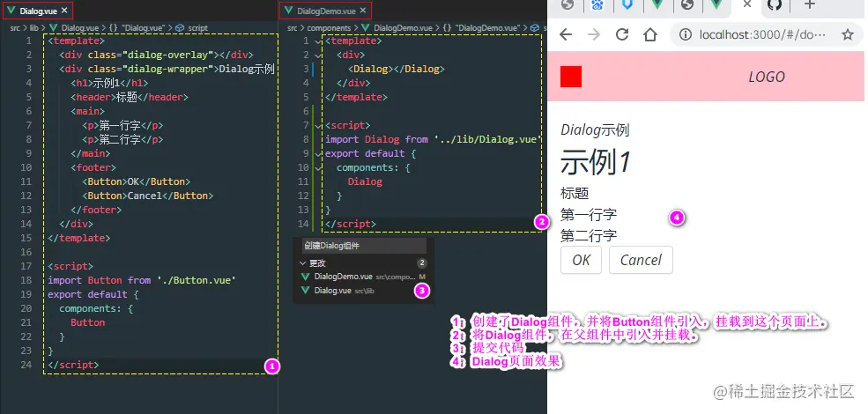Open the "Dialog.vue" braces symbol breadcrumb

(x=137, y=27)
